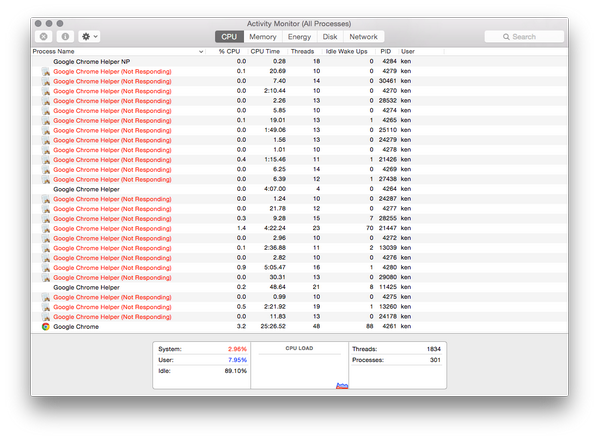Click the CPU Time value 11.83
The width and height of the screenshot is (599, 440).
[x=278, y=316]
